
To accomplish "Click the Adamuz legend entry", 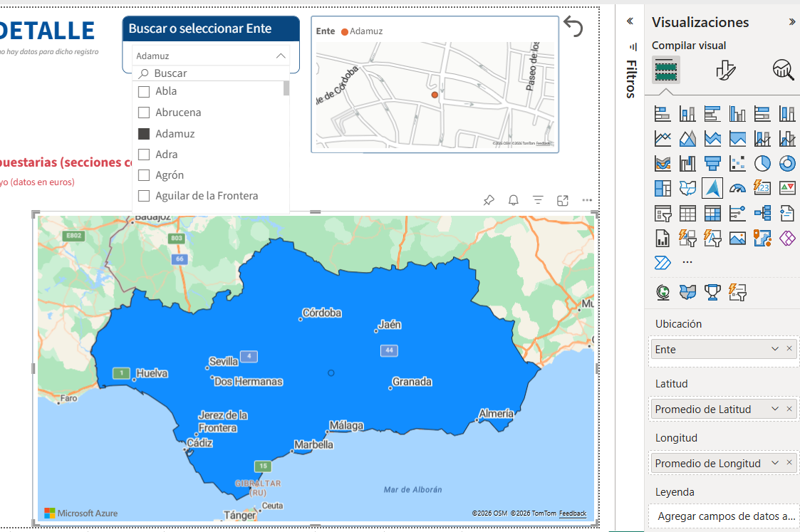I will [x=362, y=31].
